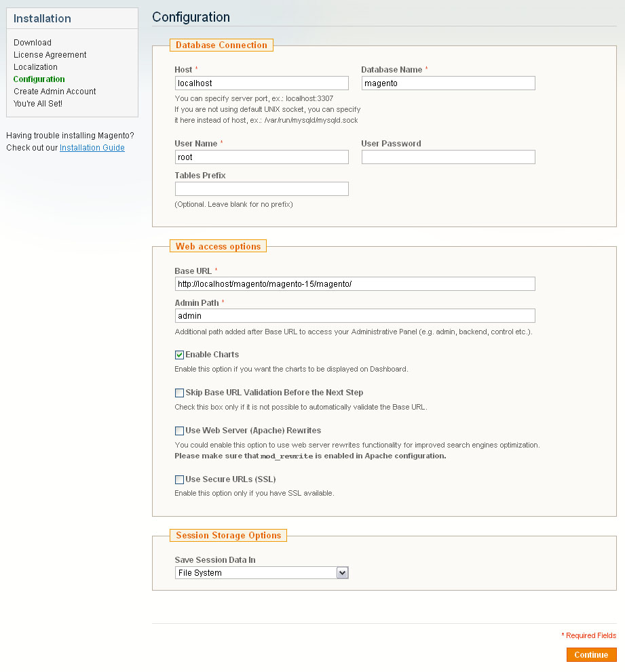Go to the Download installation step

pos(33,43)
